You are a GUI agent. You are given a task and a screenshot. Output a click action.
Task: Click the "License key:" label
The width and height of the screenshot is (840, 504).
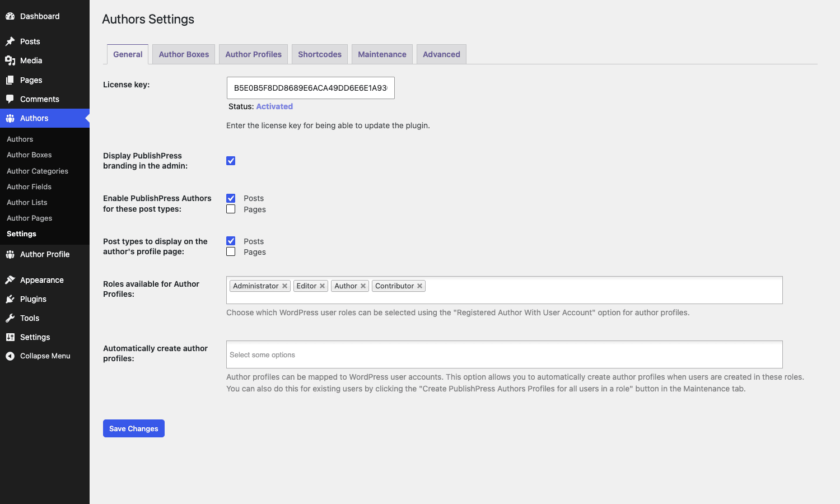pyautogui.click(x=127, y=85)
